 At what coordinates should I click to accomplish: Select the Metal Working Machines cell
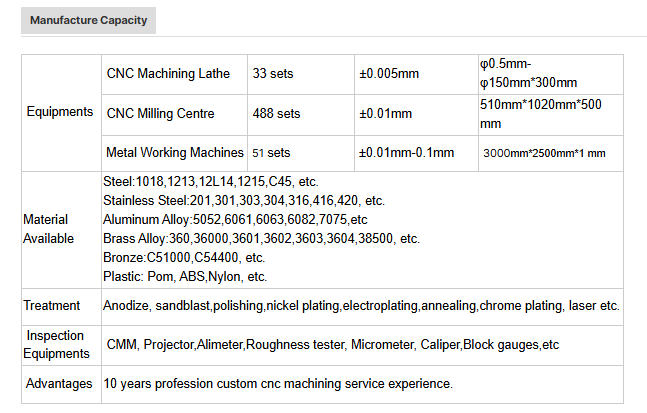pyautogui.click(x=175, y=153)
